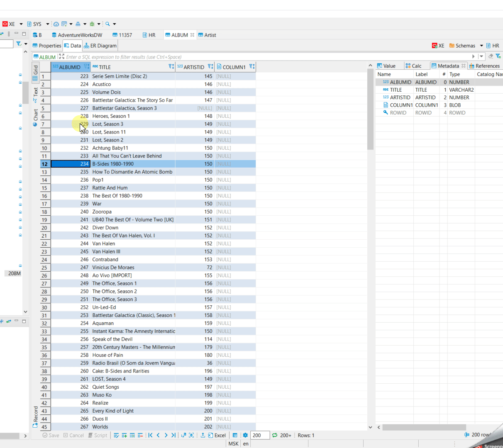Open the SYS schema selector dropdown
The height and width of the screenshot is (448, 503).
pos(48,24)
